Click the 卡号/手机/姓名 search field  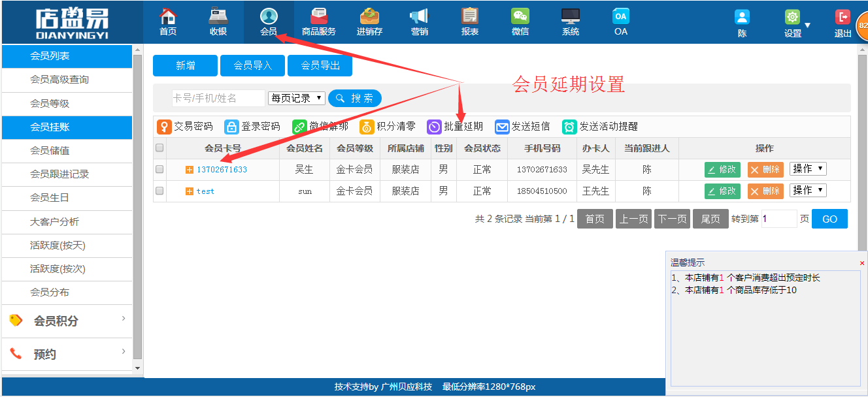(218, 99)
